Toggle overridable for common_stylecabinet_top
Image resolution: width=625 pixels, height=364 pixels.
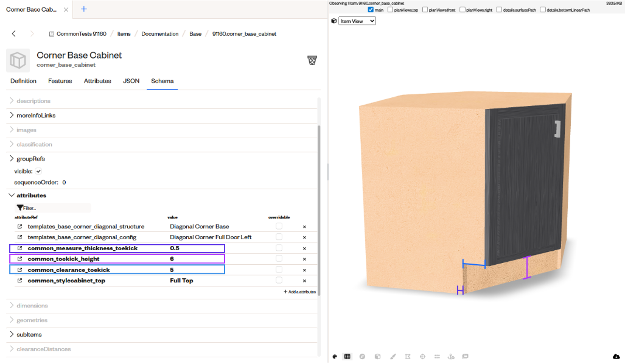click(x=279, y=280)
